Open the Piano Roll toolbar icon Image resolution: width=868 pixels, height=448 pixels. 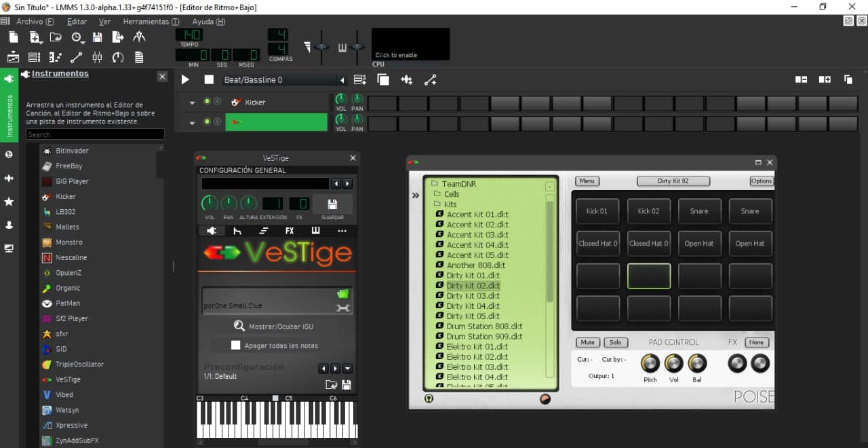click(x=55, y=58)
